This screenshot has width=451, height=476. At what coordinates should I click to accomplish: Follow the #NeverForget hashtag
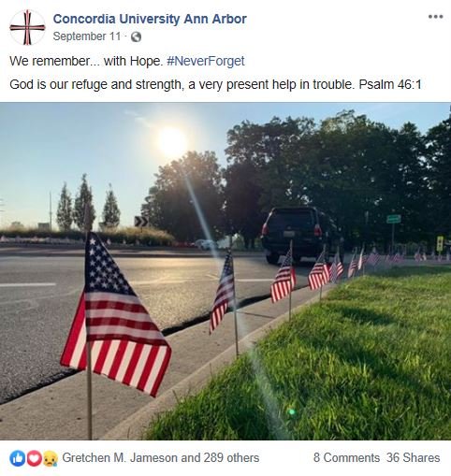click(206, 61)
